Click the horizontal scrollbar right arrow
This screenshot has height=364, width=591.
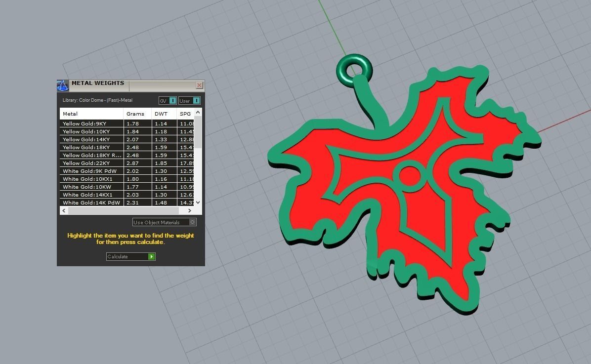pyautogui.click(x=190, y=210)
